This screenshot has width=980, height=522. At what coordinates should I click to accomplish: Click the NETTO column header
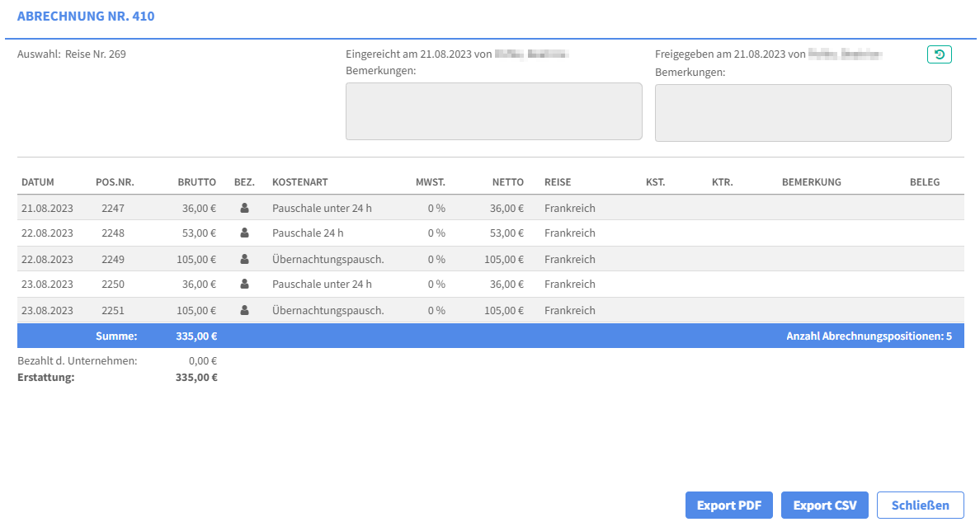pos(508,182)
